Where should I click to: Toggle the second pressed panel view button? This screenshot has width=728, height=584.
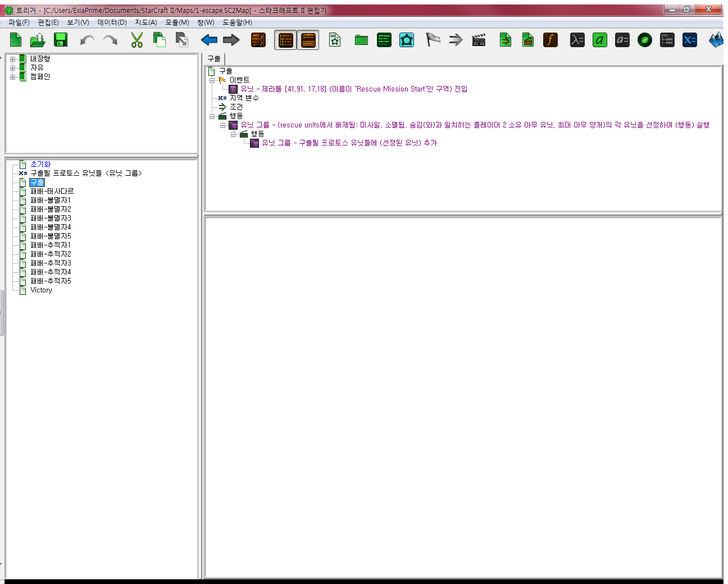click(x=308, y=40)
